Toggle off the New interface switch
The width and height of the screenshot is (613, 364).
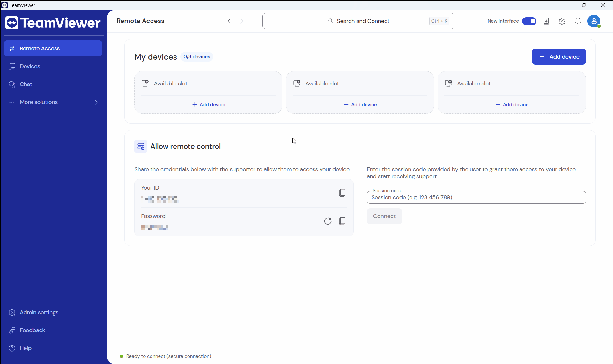pyautogui.click(x=529, y=21)
